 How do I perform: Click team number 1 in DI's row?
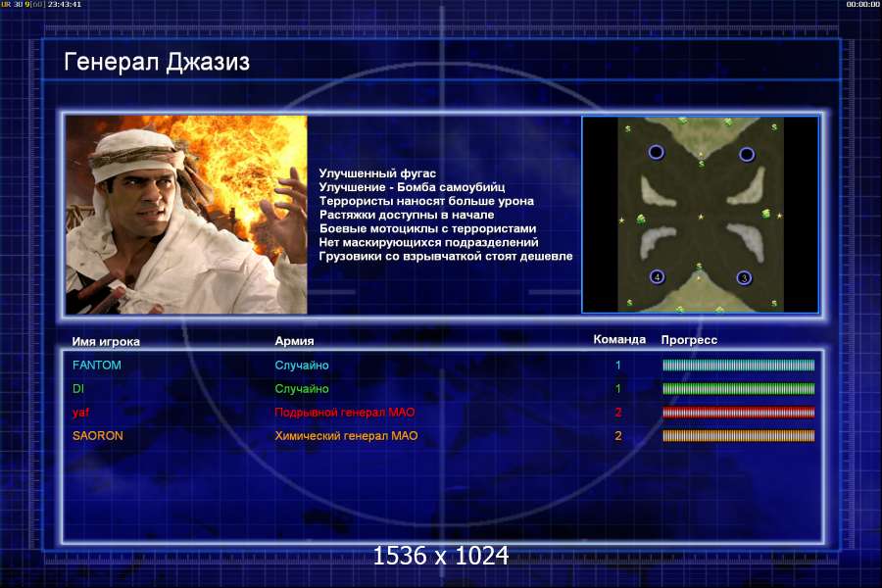(618, 389)
